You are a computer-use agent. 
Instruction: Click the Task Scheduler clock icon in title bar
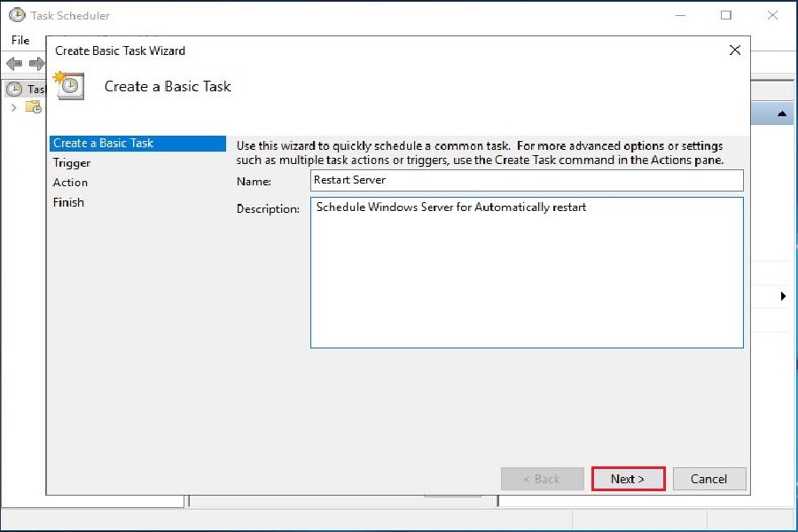point(16,15)
